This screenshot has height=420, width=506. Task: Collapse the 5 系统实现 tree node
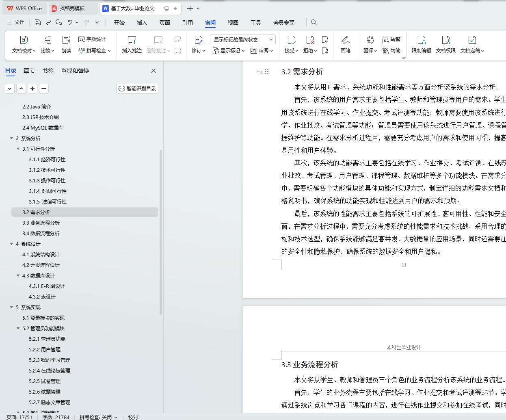point(12,307)
